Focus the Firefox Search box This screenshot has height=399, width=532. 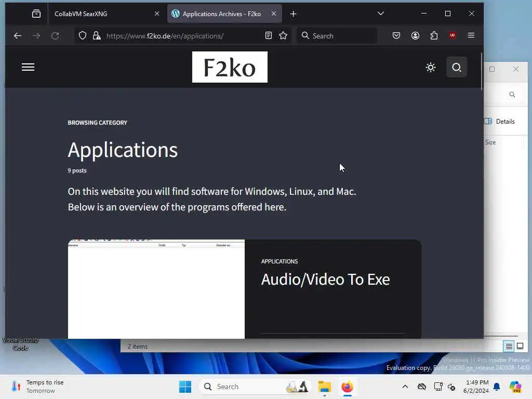337,36
